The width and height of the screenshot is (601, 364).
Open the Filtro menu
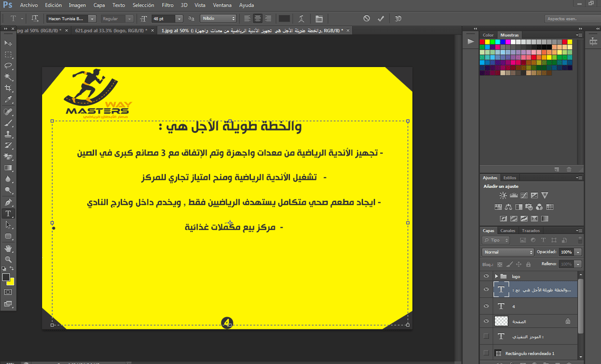point(168,5)
